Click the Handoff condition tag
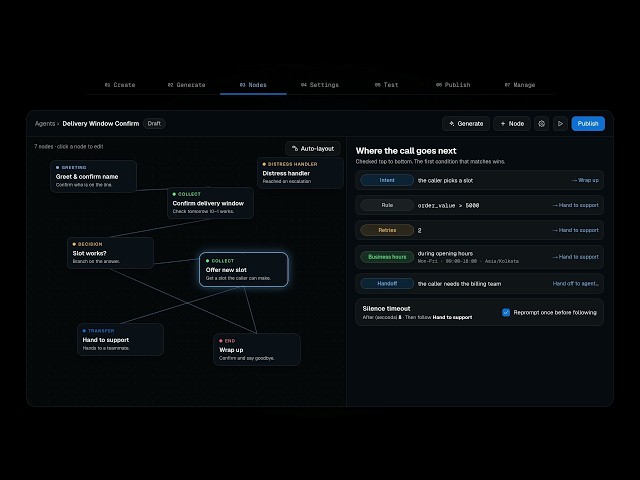Viewport: 640px width, 480px height. click(x=387, y=284)
